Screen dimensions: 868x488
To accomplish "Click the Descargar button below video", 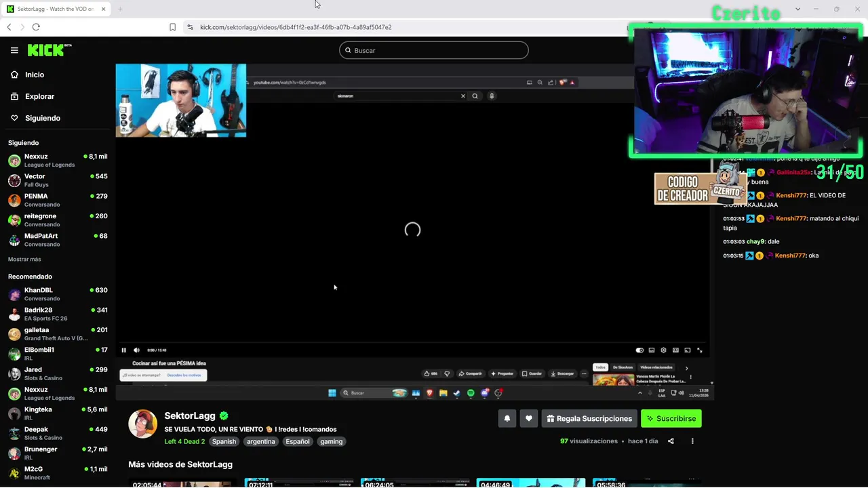I will coord(562,373).
